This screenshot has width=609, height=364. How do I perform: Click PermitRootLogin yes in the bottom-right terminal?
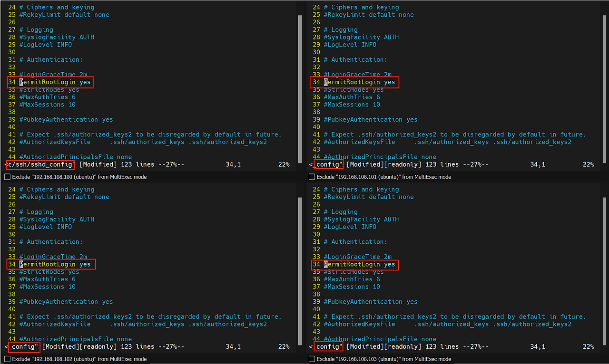(x=359, y=264)
